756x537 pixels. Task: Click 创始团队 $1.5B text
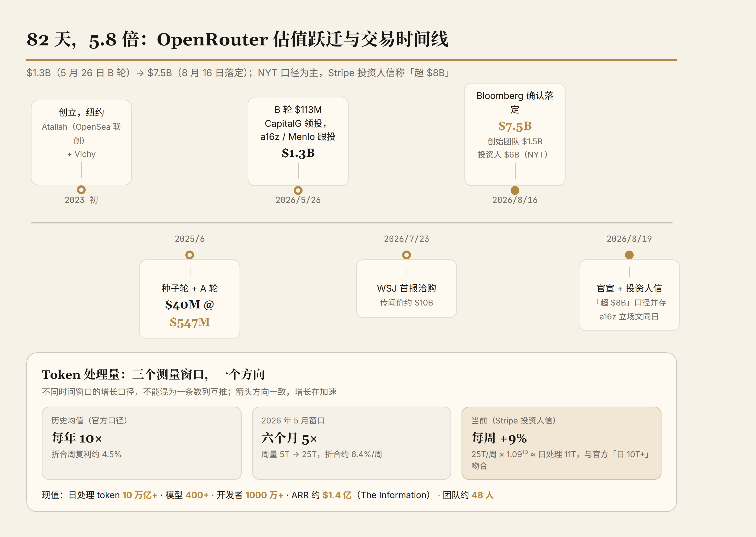[515, 142]
